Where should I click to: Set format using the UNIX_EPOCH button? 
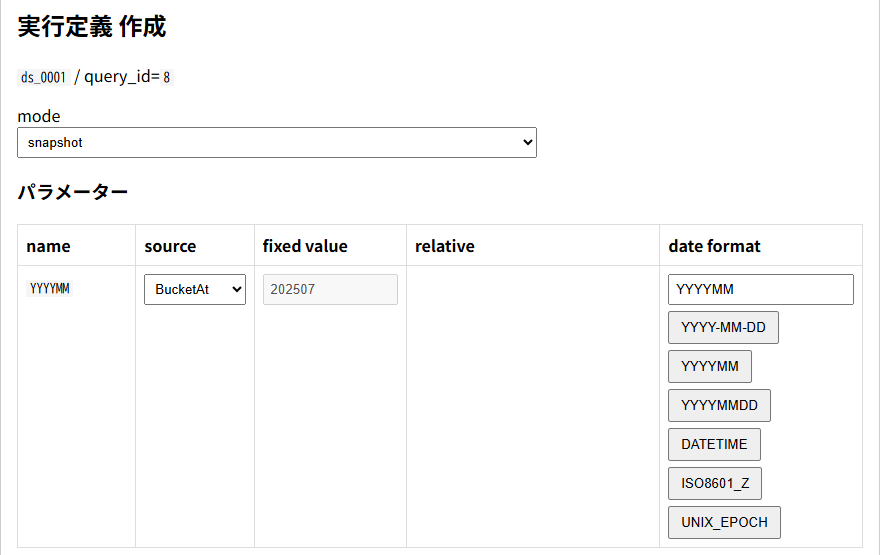723,522
